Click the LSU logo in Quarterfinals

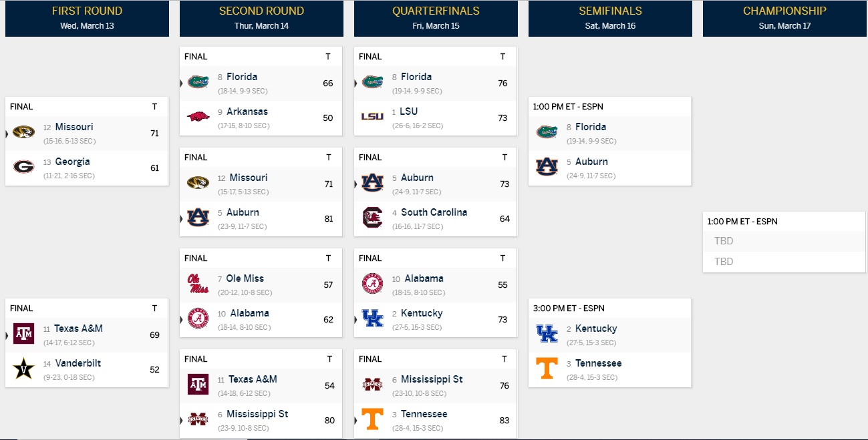[372, 116]
